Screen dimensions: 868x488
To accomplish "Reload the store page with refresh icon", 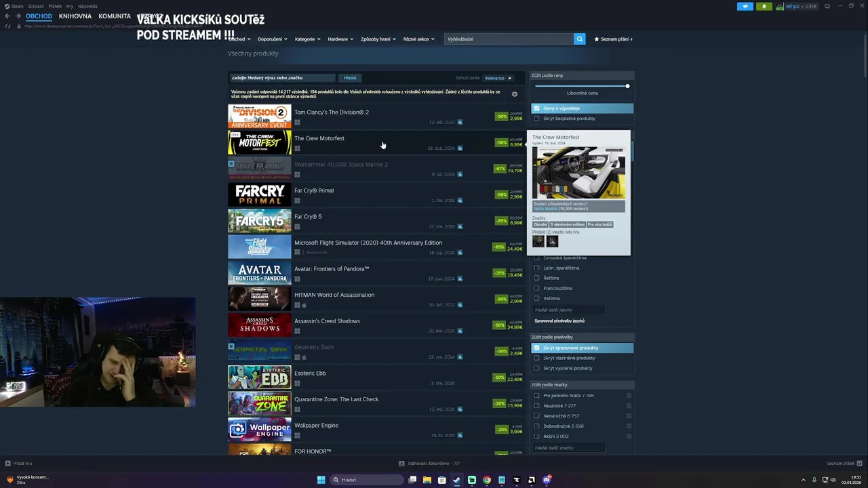I will coord(8,26).
